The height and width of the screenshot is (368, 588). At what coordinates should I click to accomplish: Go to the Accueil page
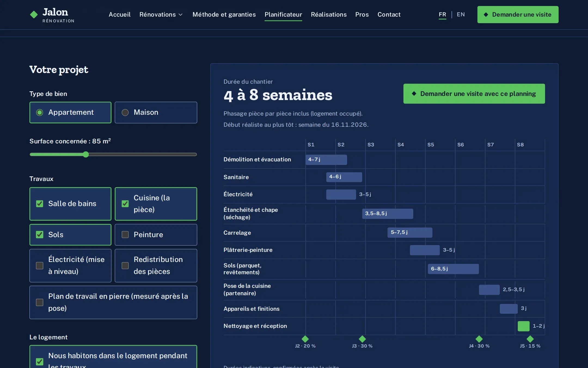[120, 14]
